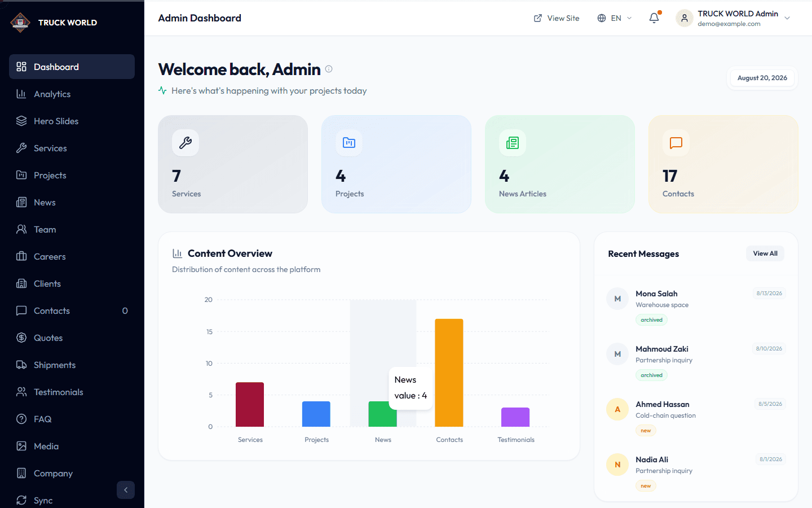Open the notifications bell
The width and height of the screenshot is (812, 508).
click(654, 18)
